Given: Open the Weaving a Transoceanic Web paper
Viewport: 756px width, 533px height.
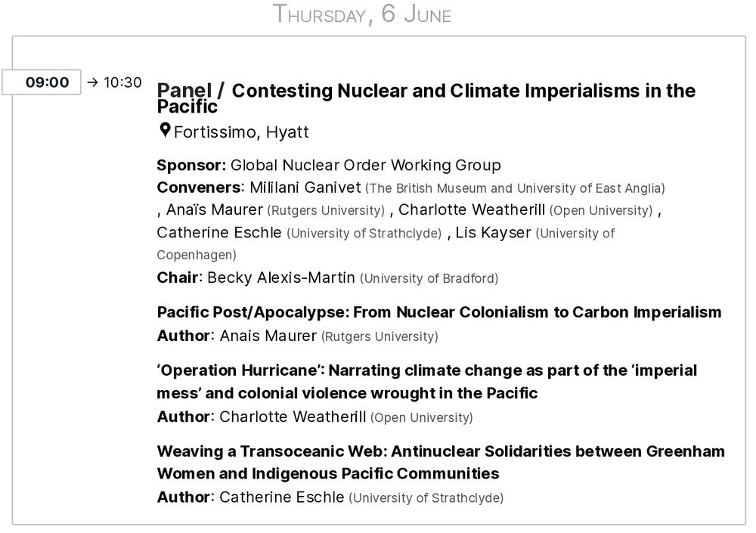Looking at the screenshot, I should click(441, 462).
